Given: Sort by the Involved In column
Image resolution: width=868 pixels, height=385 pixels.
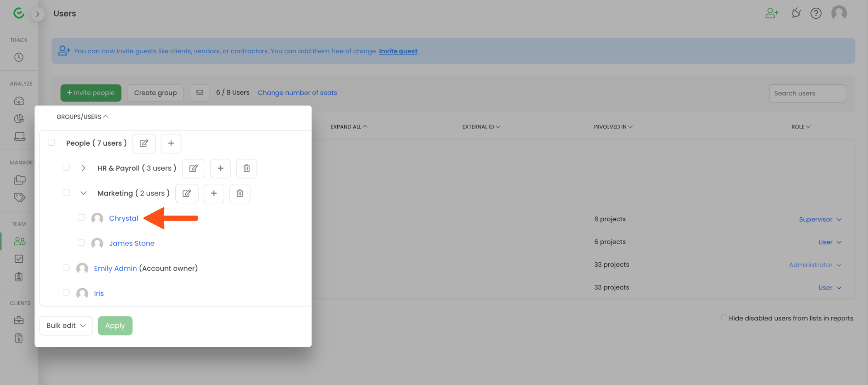Looking at the screenshot, I should coord(613,127).
